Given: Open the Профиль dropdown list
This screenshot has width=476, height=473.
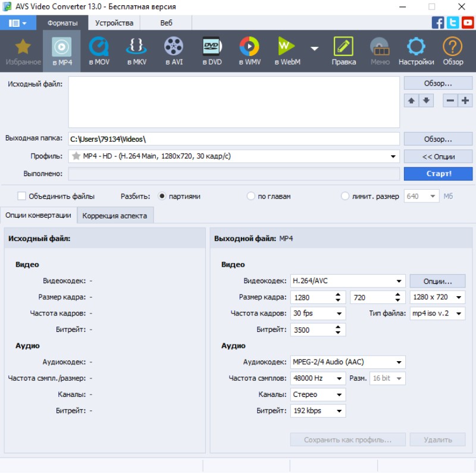Looking at the screenshot, I should (x=393, y=156).
